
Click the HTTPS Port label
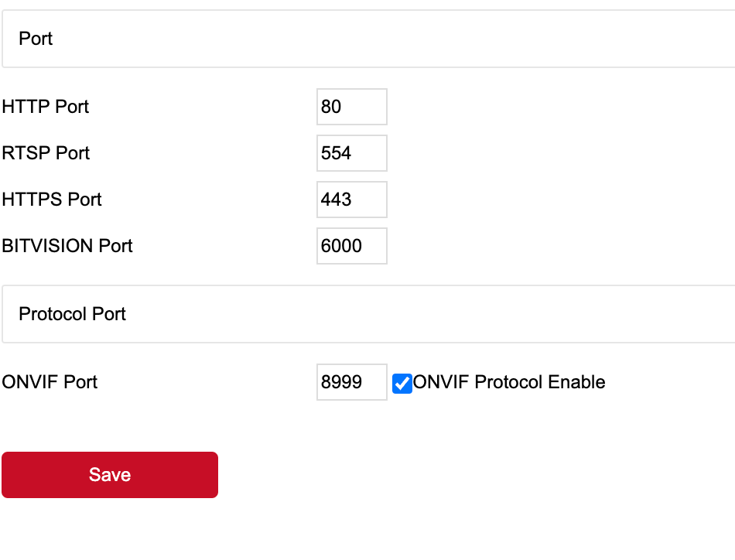pyautogui.click(x=52, y=200)
